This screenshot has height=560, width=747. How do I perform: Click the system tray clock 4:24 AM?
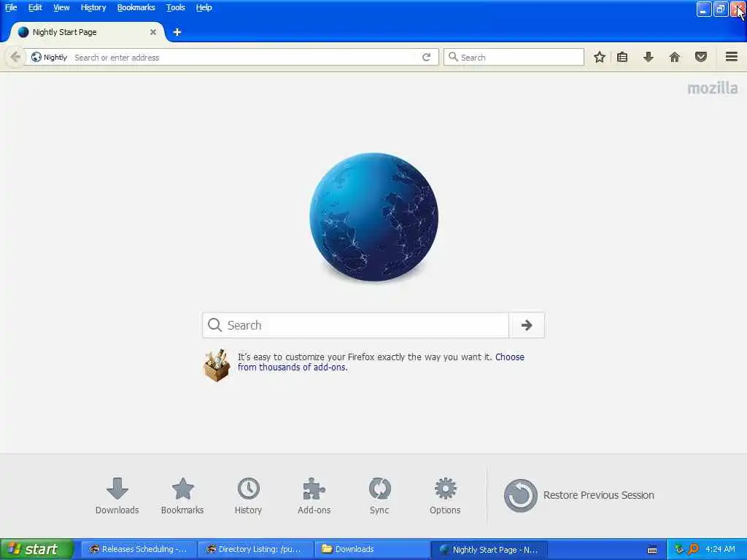pyautogui.click(x=720, y=549)
